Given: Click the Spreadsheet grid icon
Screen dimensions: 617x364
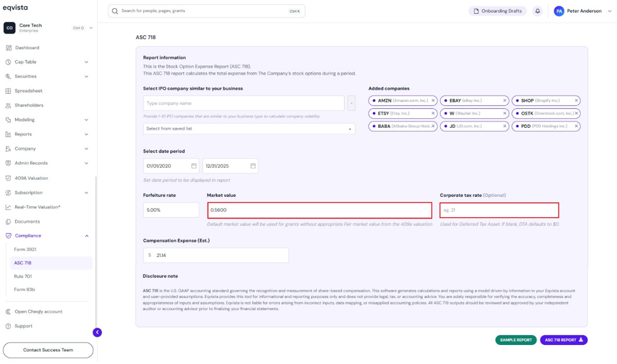Looking at the screenshot, I should pyautogui.click(x=8, y=91).
